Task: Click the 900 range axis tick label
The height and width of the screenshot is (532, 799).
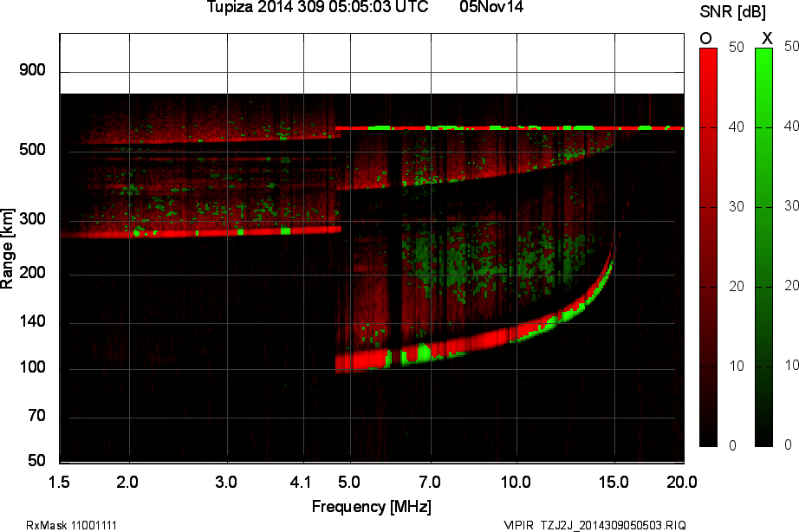Action: tap(33, 70)
